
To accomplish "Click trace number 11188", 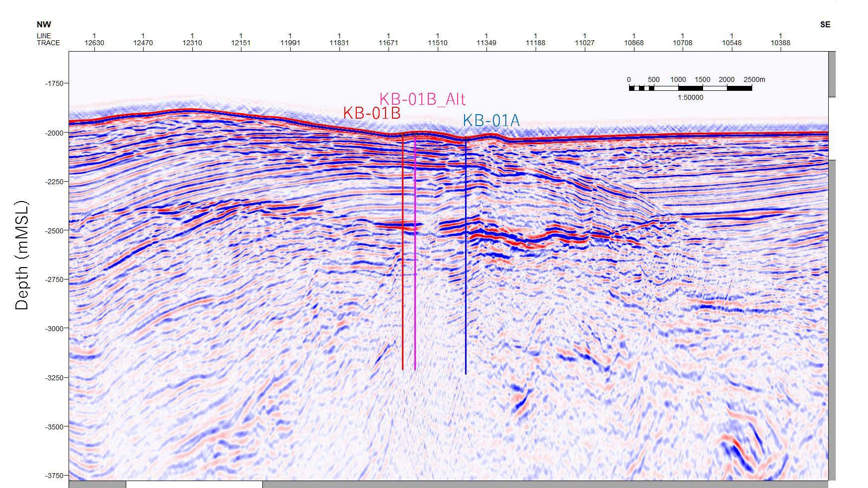I will pyautogui.click(x=536, y=43).
